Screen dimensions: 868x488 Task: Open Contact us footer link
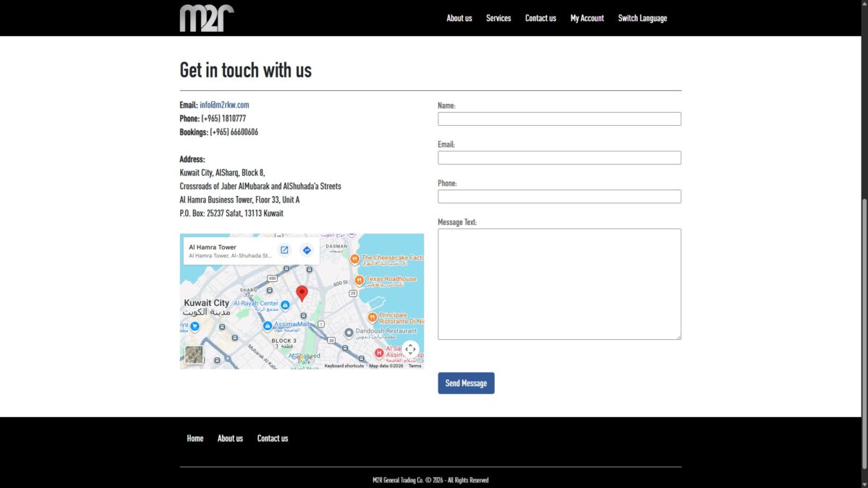click(x=273, y=438)
